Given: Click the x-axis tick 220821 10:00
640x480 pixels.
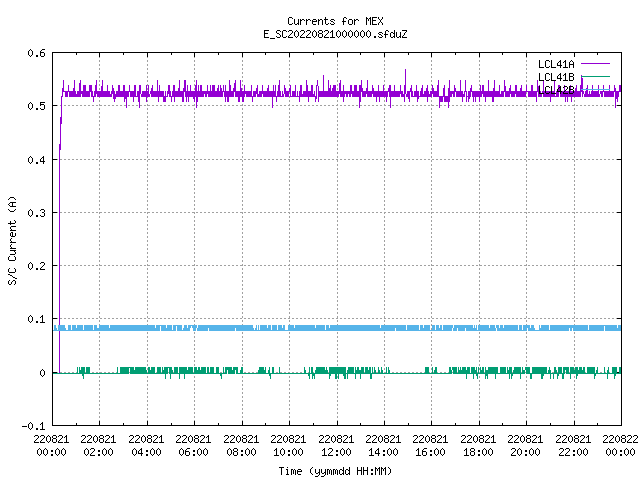Looking at the screenshot, I should 288,446.
